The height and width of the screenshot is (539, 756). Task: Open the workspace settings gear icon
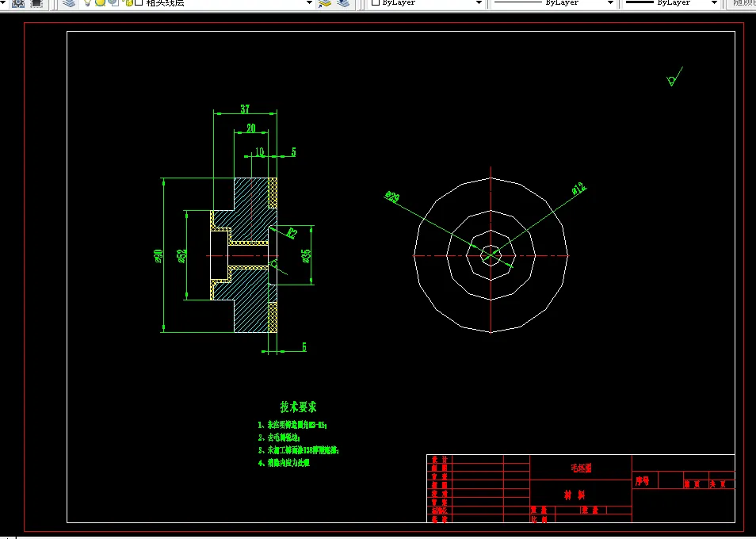click(18, 3)
